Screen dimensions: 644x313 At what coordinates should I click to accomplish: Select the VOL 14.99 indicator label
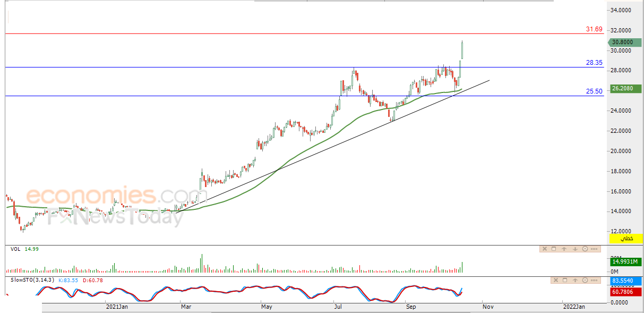tap(25, 249)
